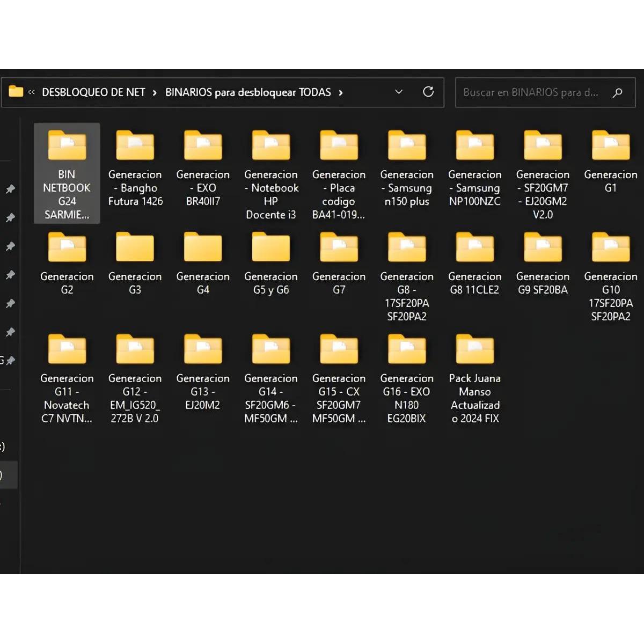Open Generacion G12 - EM_IG520_272B V 2.0 folder
This screenshot has width=644, height=644.
tap(135, 378)
